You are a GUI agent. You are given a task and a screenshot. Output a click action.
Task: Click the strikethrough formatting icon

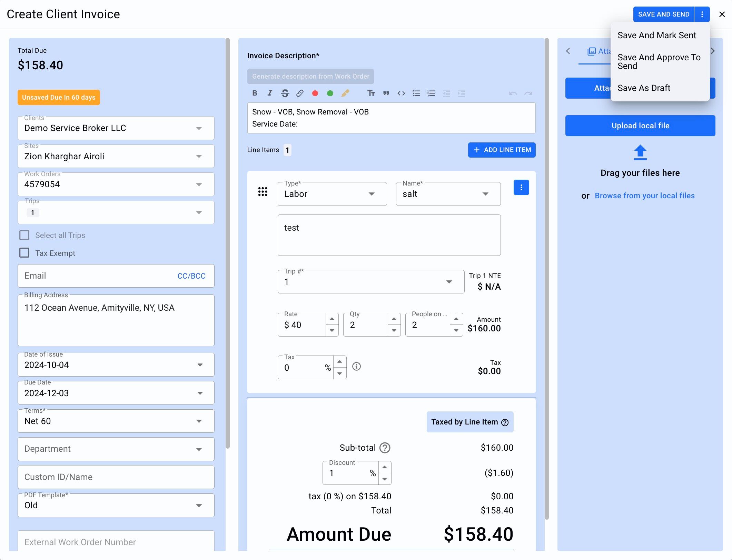point(285,93)
